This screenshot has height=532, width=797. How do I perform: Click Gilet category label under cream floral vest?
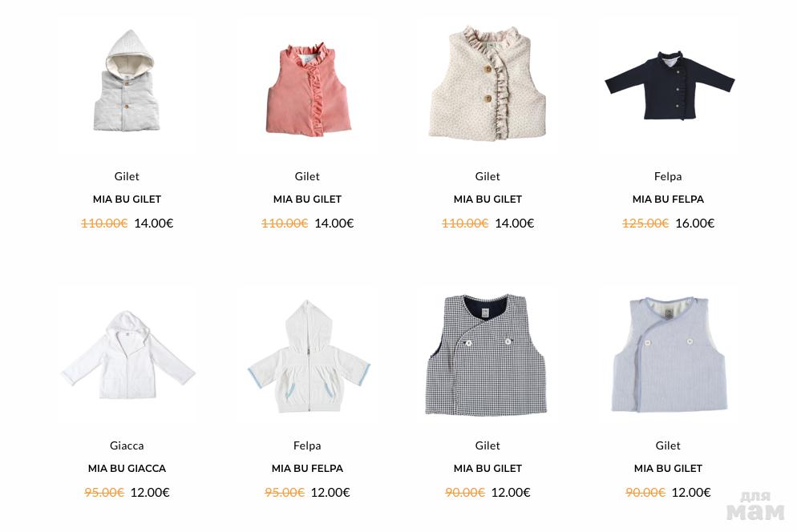click(x=488, y=176)
